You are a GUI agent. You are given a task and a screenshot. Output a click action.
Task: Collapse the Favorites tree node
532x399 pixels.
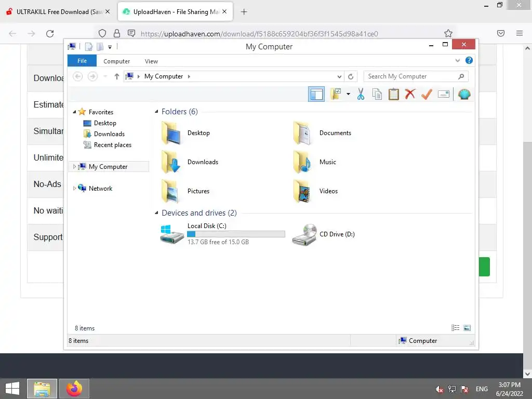coord(74,112)
